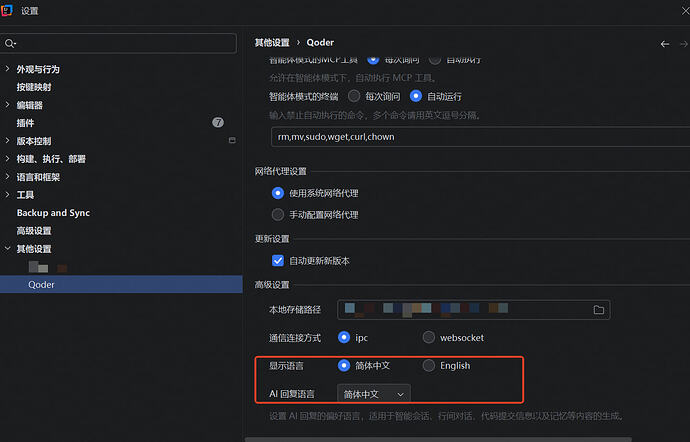Click the 高级设置 section heading in panel
Screen dimensions: 690x442
272,285
